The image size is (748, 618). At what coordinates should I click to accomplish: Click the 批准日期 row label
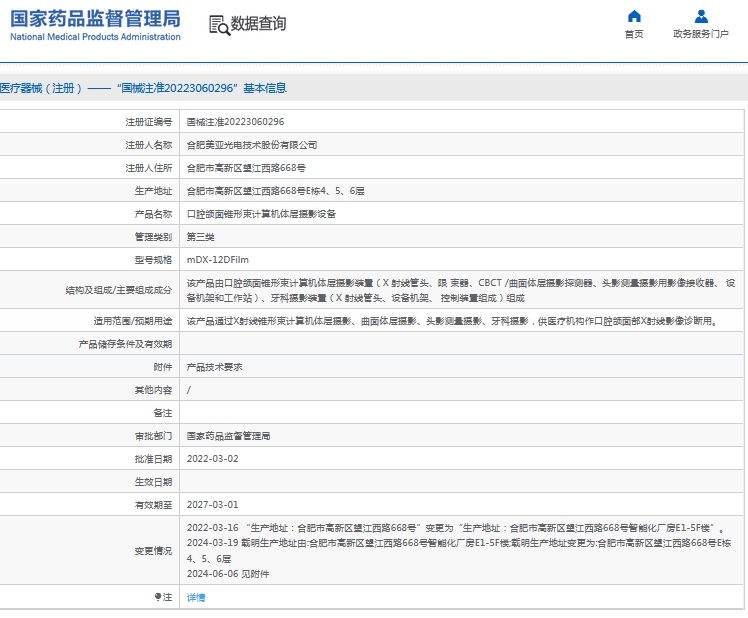[153, 459]
